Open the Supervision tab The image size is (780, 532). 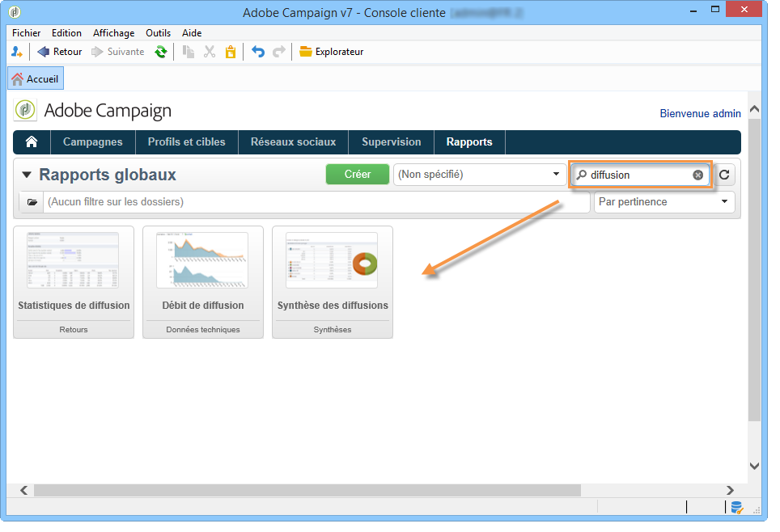[392, 142]
